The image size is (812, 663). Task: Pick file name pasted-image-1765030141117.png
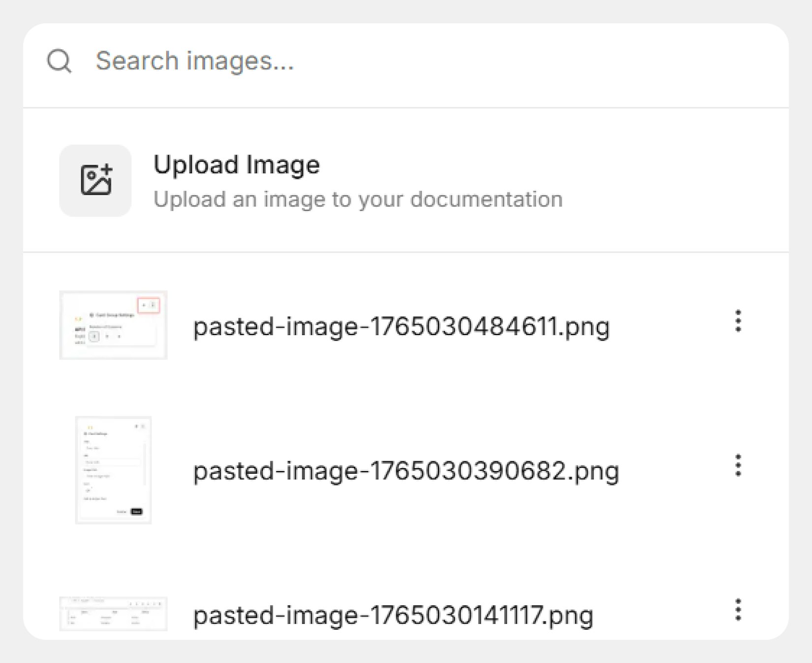[x=393, y=616]
